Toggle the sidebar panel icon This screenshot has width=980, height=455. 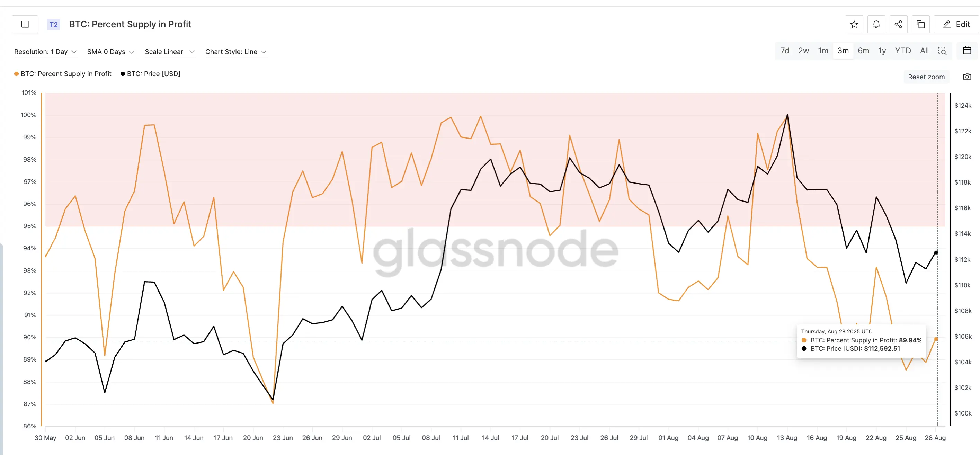click(25, 24)
